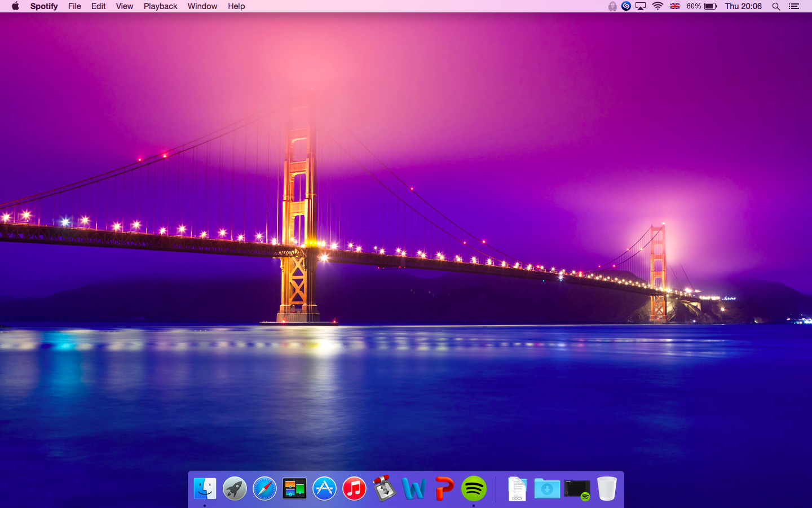The image size is (812, 508).
Task: Open the Downloads folder stack
Action: 547,488
